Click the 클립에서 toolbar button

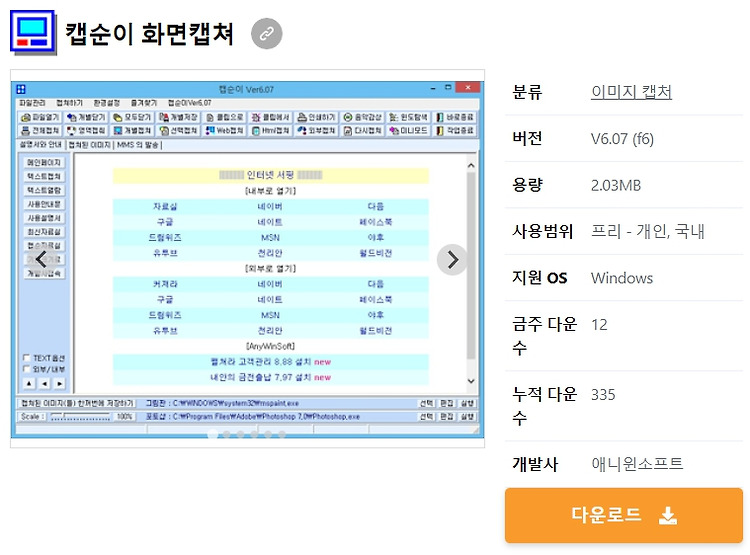270,117
